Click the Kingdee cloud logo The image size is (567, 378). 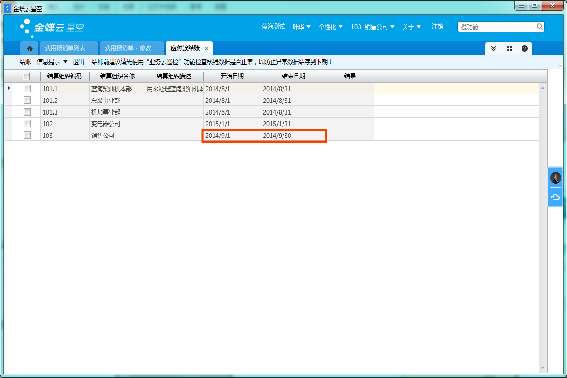[52, 27]
